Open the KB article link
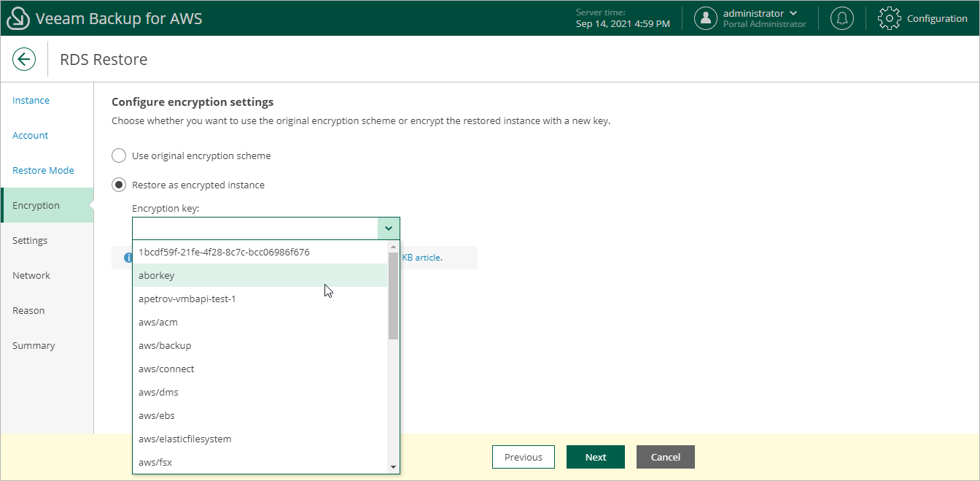 point(421,257)
